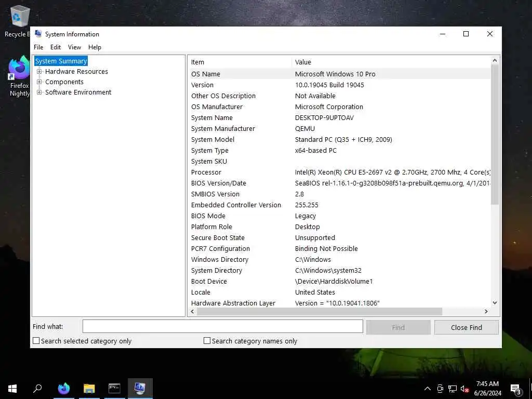Expand the Components tree node
Screen dimensions: 532x399
pyautogui.click(x=39, y=82)
